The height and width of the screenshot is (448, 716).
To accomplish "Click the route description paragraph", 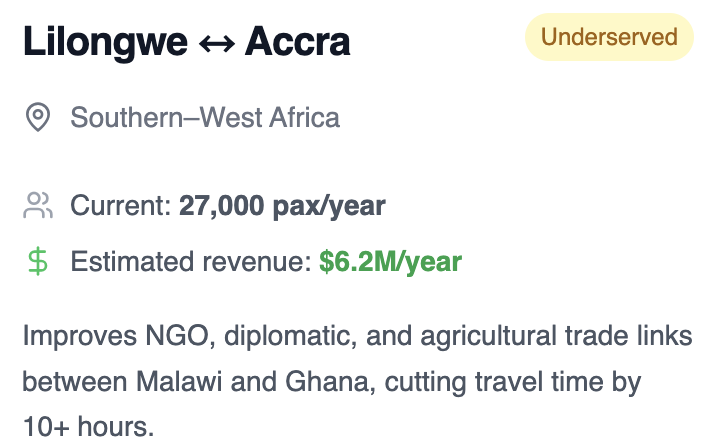I will click(358, 381).
